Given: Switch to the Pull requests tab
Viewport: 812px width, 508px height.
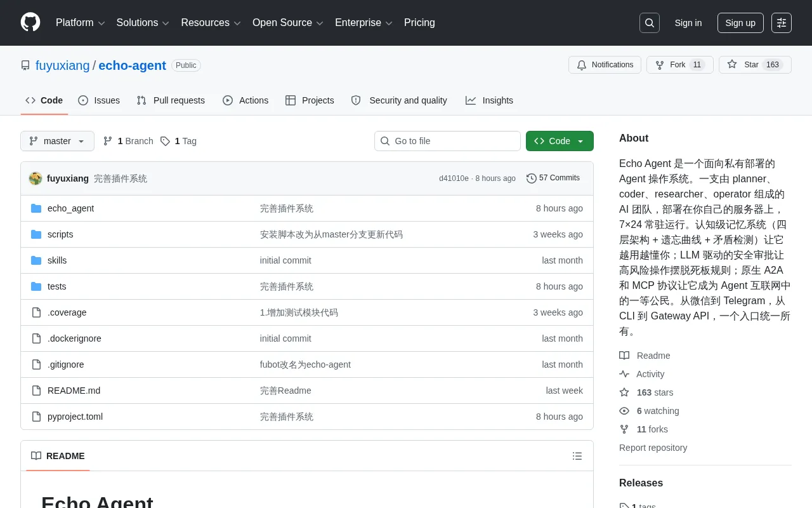Looking at the screenshot, I should click(x=171, y=100).
